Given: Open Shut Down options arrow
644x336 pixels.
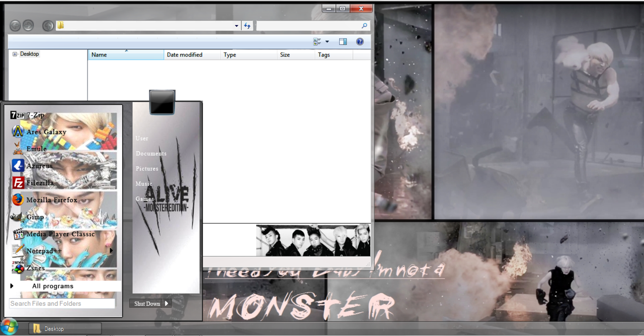Looking at the screenshot, I should pos(167,303).
